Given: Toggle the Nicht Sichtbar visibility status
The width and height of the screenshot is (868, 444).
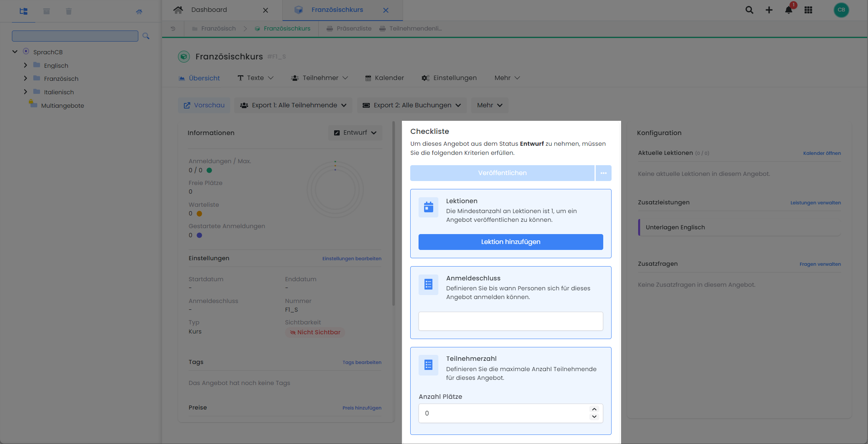Looking at the screenshot, I should click(x=315, y=332).
